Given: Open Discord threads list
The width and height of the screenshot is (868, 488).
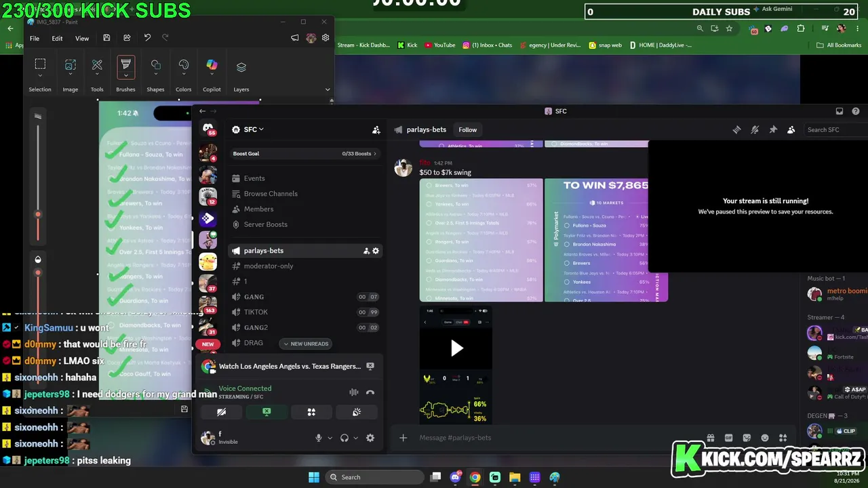Looking at the screenshot, I should [x=736, y=129].
